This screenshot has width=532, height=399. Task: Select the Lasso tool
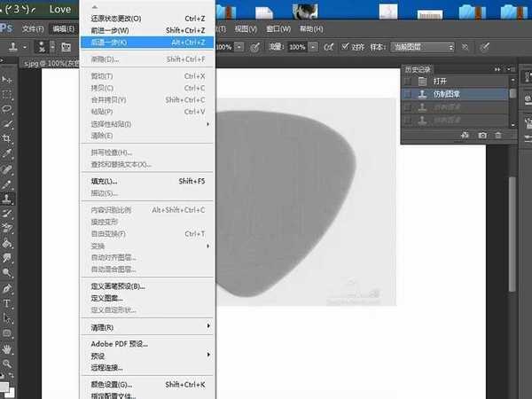[x=6, y=109]
